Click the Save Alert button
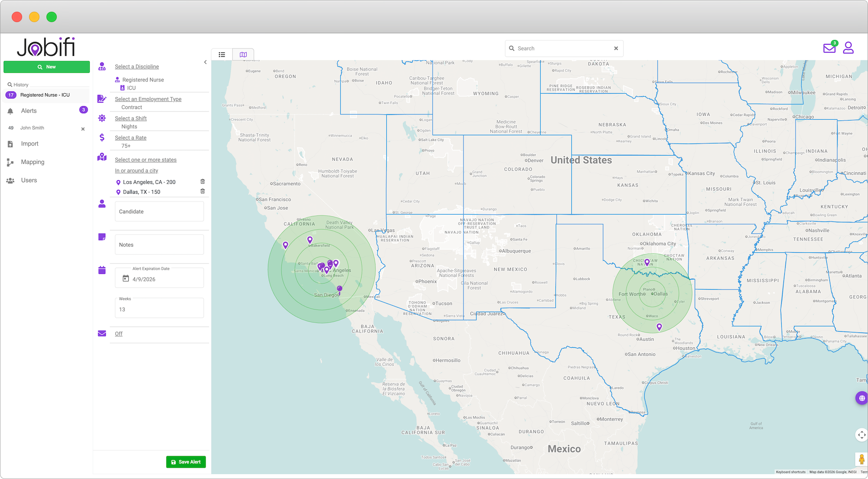 [x=186, y=462]
